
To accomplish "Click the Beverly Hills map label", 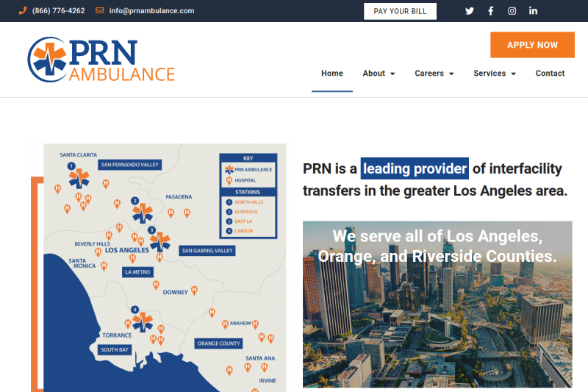I will coord(93,244).
